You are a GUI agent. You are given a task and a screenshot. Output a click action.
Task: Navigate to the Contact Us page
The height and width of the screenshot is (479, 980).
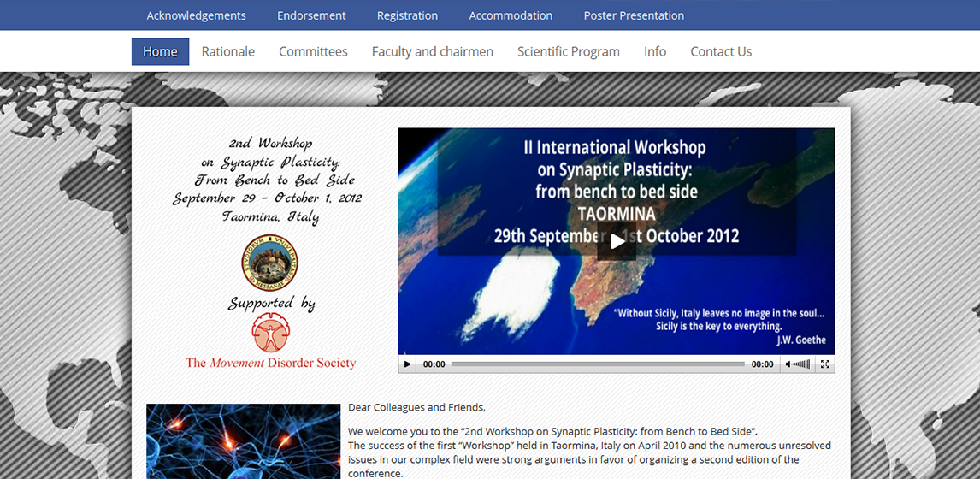click(721, 51)
